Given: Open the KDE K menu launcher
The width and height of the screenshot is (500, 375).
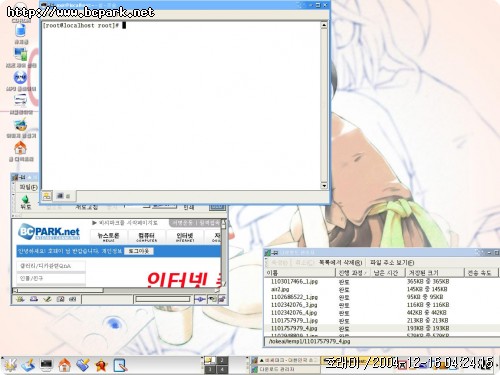Looking at the screenshot, I should 10,364.
